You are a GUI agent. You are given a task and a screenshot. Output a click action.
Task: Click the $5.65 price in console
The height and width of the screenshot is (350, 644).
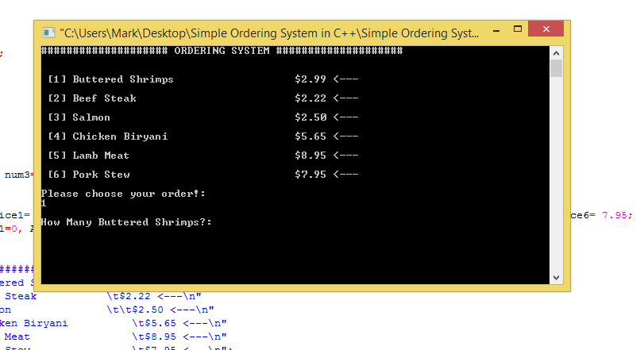(310, 137)
